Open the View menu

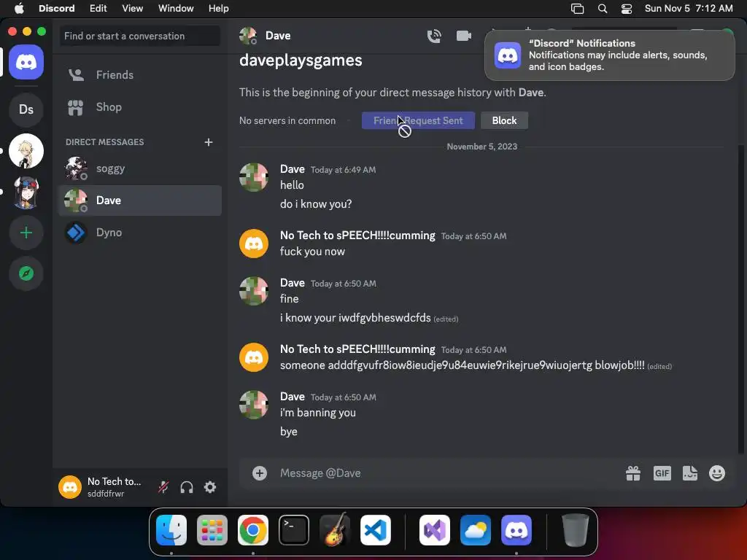[x=132, y=8]
